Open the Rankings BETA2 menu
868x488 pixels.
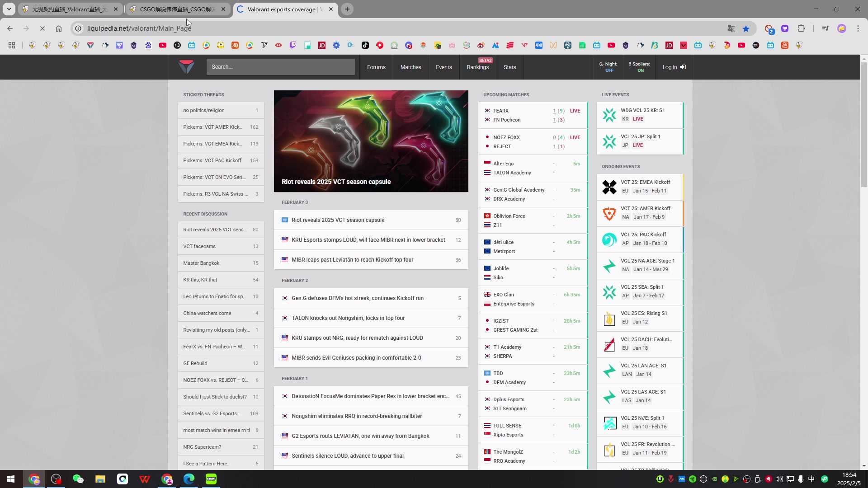click(x=478, y=67)
